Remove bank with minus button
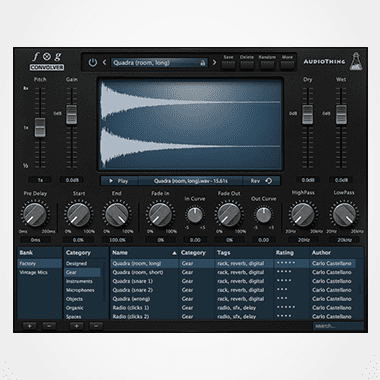Viewport: 380px width, 380px height. click(x=49, y=326)
